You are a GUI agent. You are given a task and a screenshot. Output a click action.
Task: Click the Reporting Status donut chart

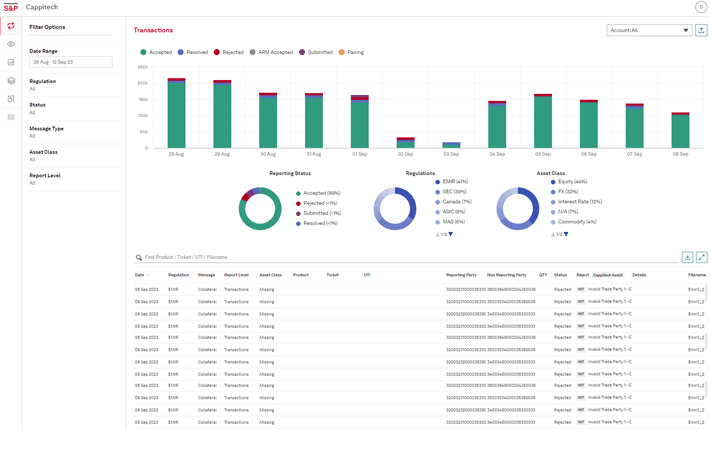point(260,209)
